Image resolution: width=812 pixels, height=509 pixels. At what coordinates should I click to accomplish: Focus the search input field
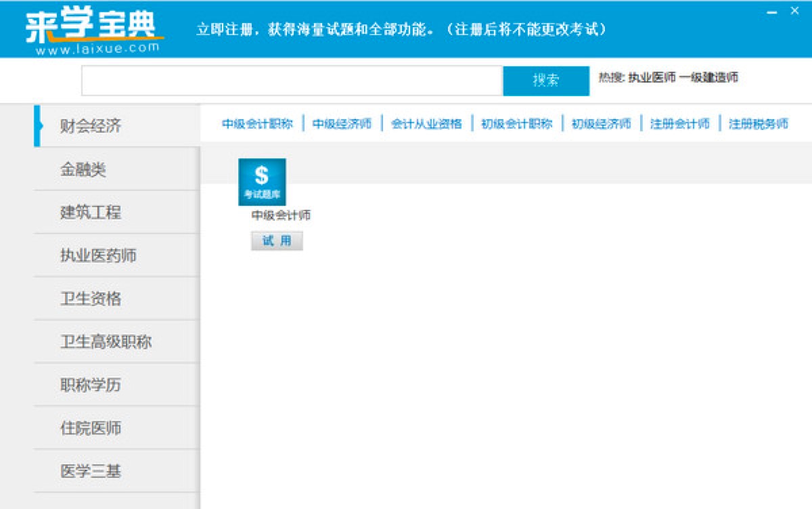click(292, 81)
